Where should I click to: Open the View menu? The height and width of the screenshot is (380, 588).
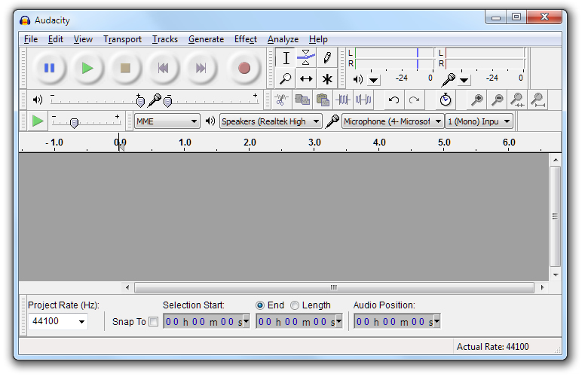tap(83, 39)
